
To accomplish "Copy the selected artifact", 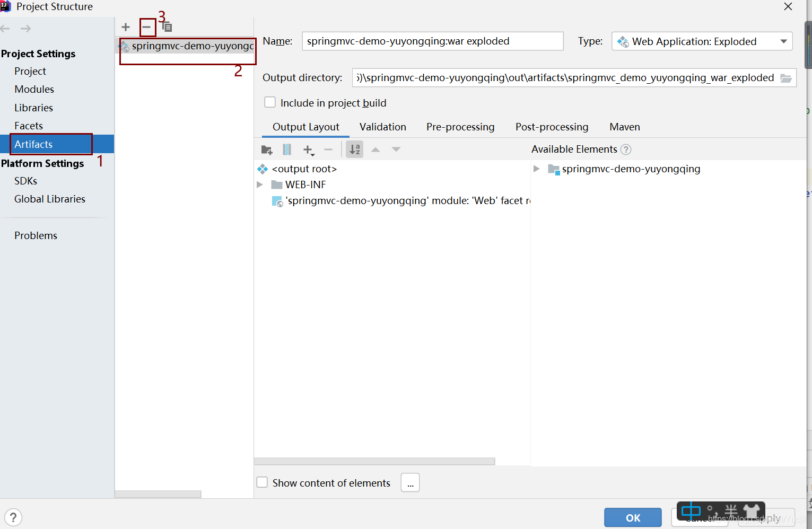I will pos(167,27).
